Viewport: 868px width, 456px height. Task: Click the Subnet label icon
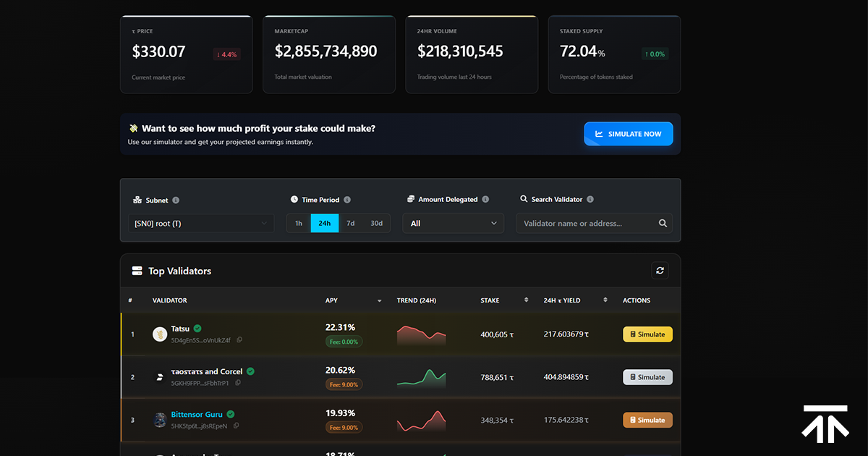click(138, 200)
